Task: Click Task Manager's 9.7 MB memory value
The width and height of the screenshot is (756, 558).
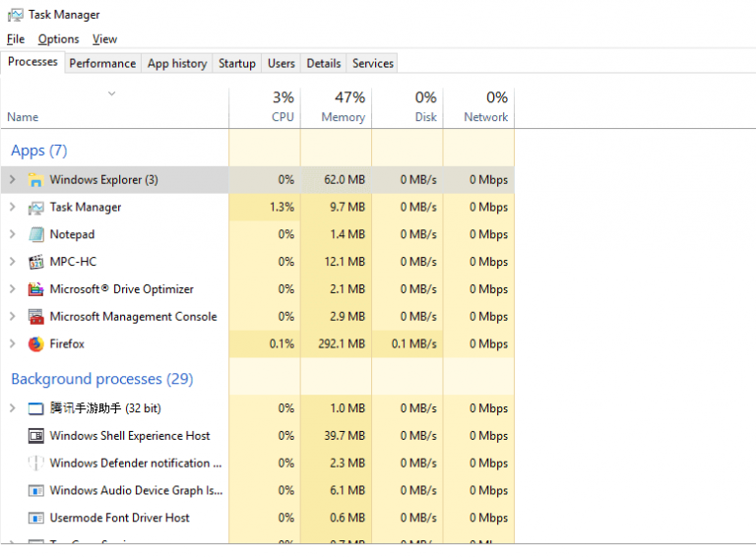Action: point(347,208)
